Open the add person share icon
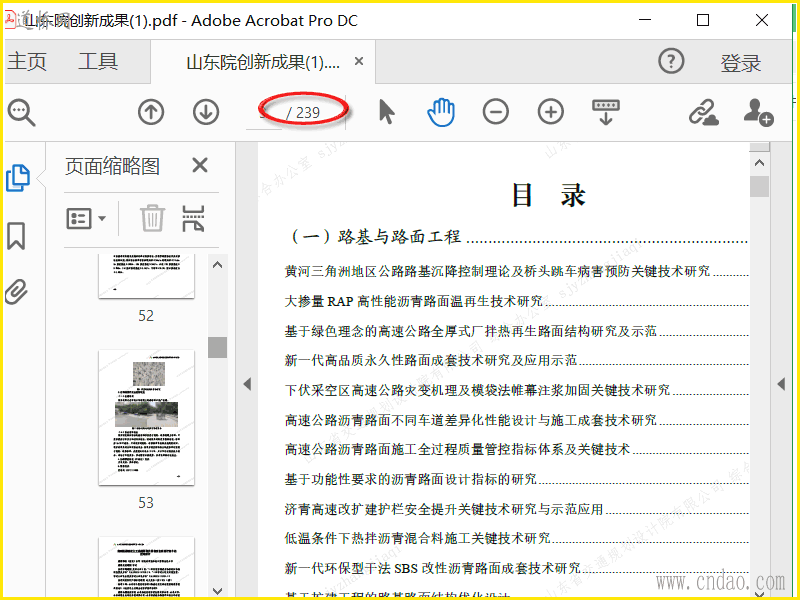Image resolution: width=800 pixels, height=600 pixels. 759,112
